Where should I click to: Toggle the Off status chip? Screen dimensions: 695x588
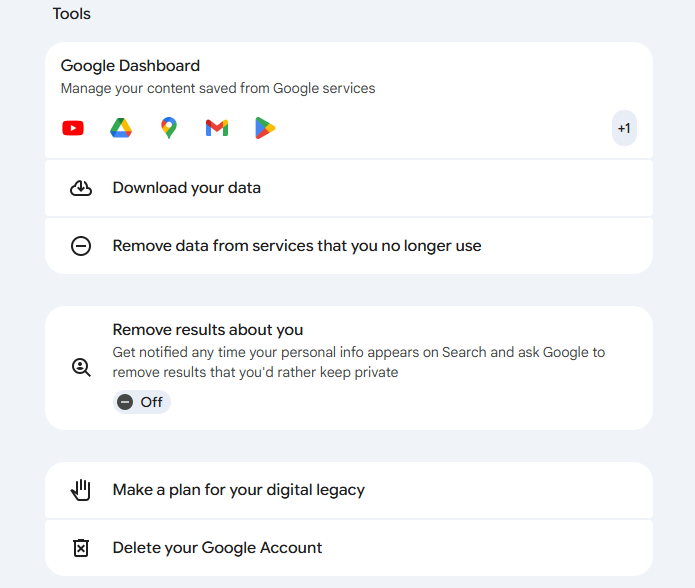tap(141, 402)
